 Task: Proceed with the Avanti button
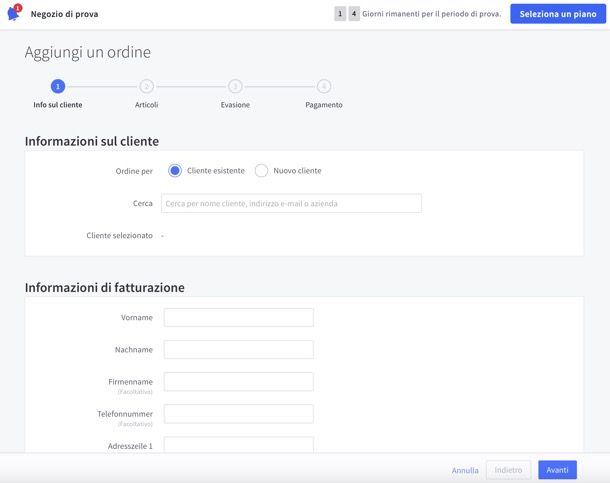point(557,470)
